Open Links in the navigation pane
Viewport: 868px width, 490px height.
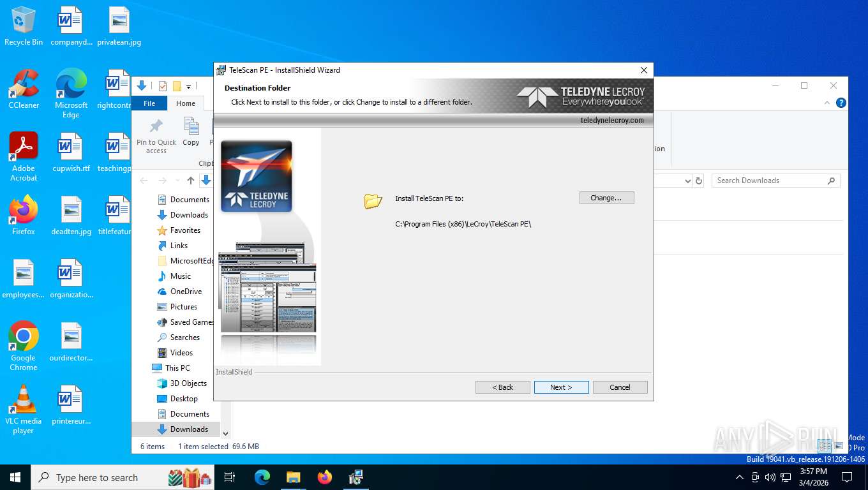(172, 246)
